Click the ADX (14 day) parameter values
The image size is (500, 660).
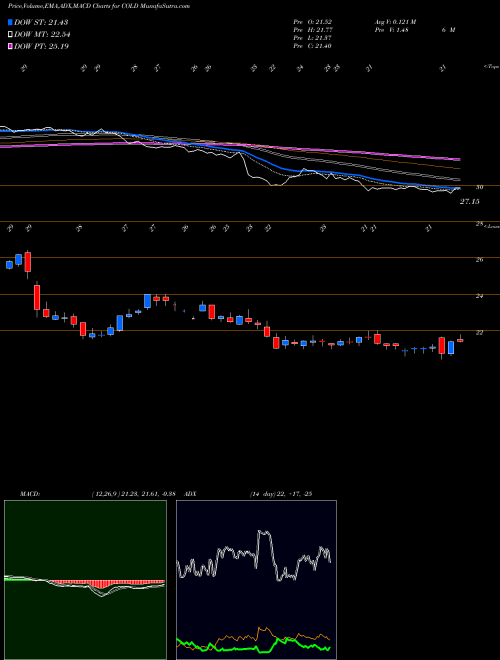tap(281, 494)
